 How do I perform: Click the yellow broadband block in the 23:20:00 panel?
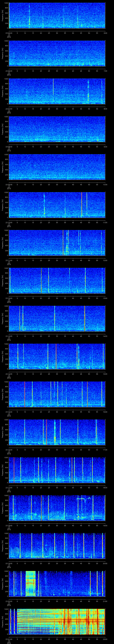click(x=31, y=584)
